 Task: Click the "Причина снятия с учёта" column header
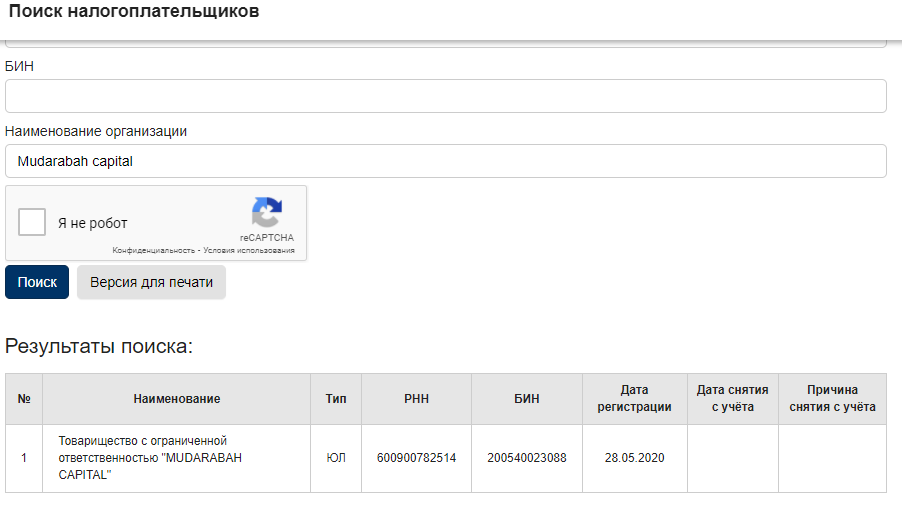point(832,398)
